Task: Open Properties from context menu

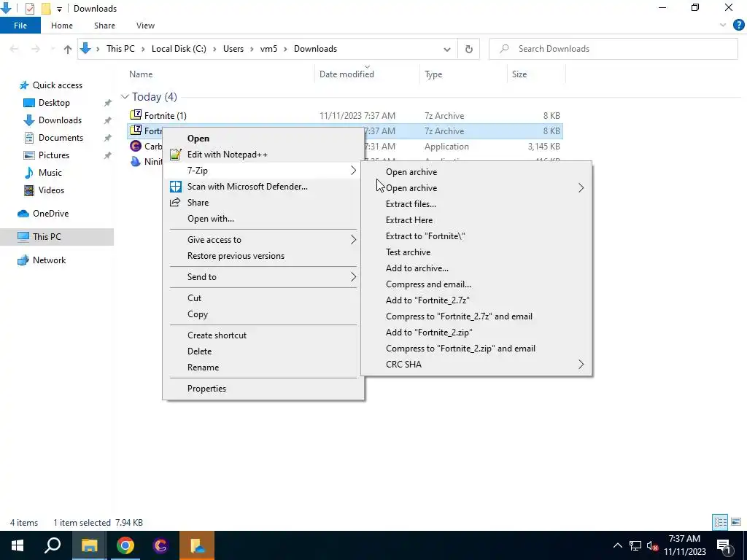Action: 206,389
